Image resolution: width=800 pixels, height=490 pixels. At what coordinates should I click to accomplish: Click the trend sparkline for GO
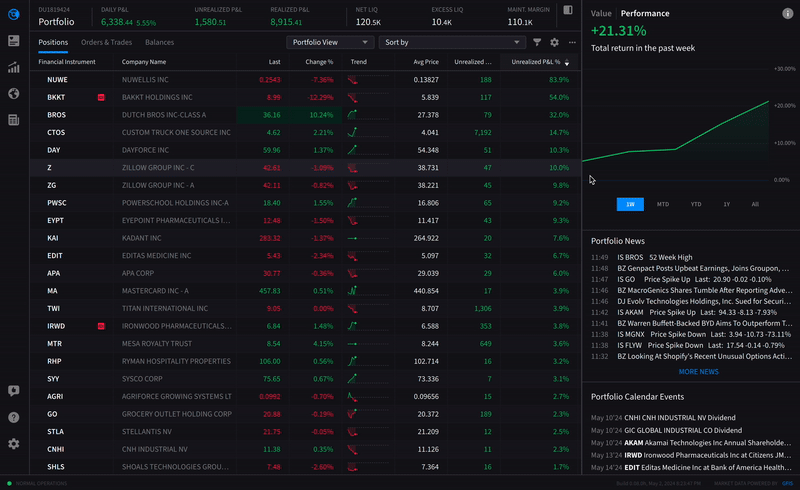click(353, 414)
